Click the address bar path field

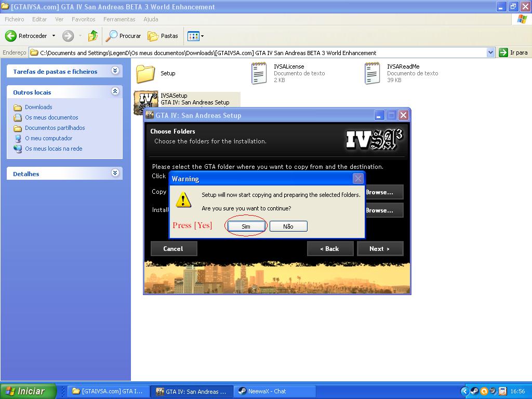(x=258, y=53)
